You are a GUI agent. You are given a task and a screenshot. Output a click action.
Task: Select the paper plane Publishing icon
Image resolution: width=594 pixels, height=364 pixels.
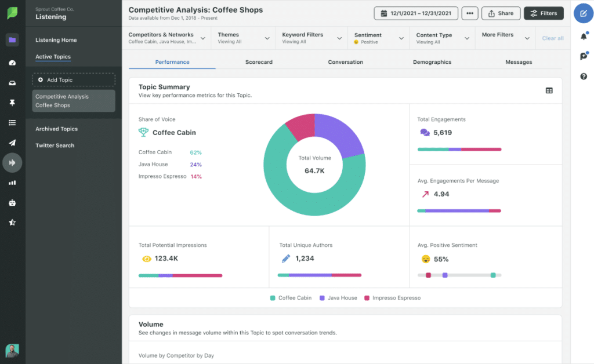(12, 143)
